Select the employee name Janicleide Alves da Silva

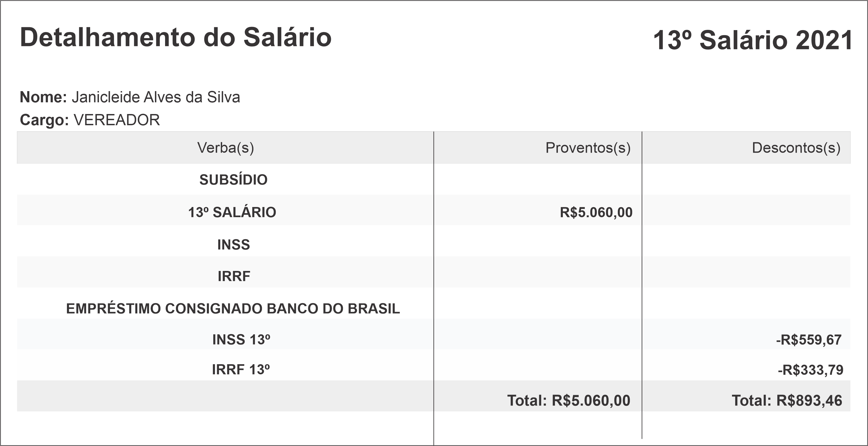pyautogui.click(x=156, y=97)
